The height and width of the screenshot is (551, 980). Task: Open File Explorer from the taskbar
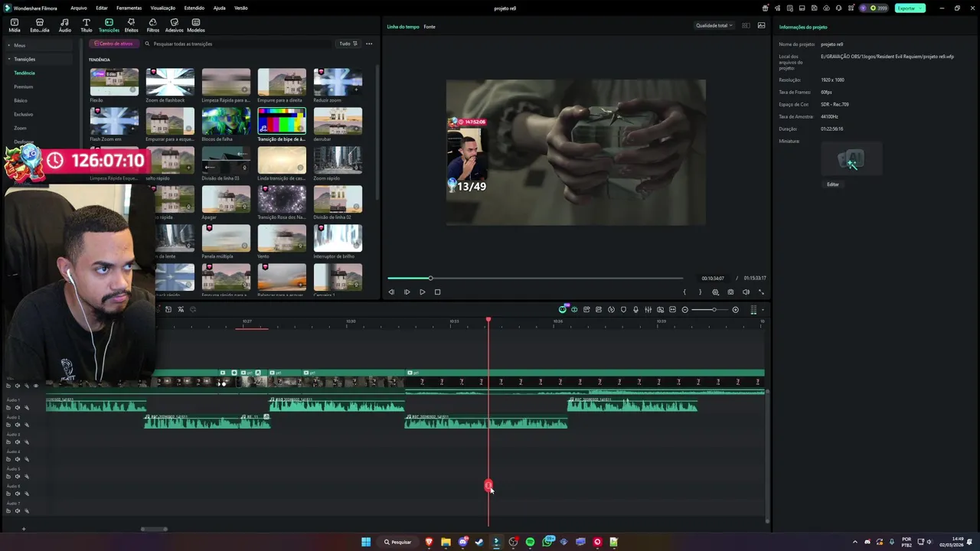(446, 542)
